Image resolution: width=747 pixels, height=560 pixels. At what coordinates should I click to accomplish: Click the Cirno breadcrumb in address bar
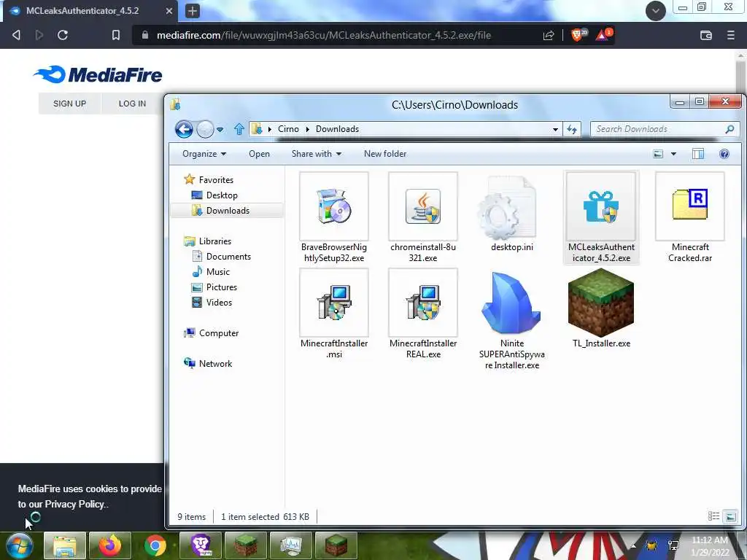[x=288, y=129]
